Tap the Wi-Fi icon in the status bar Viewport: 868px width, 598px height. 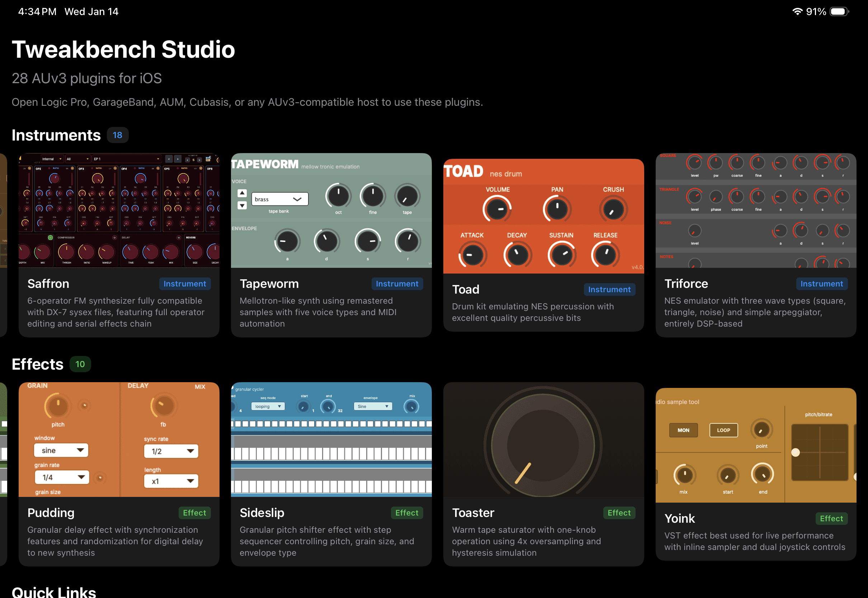[x=797, y=11]
